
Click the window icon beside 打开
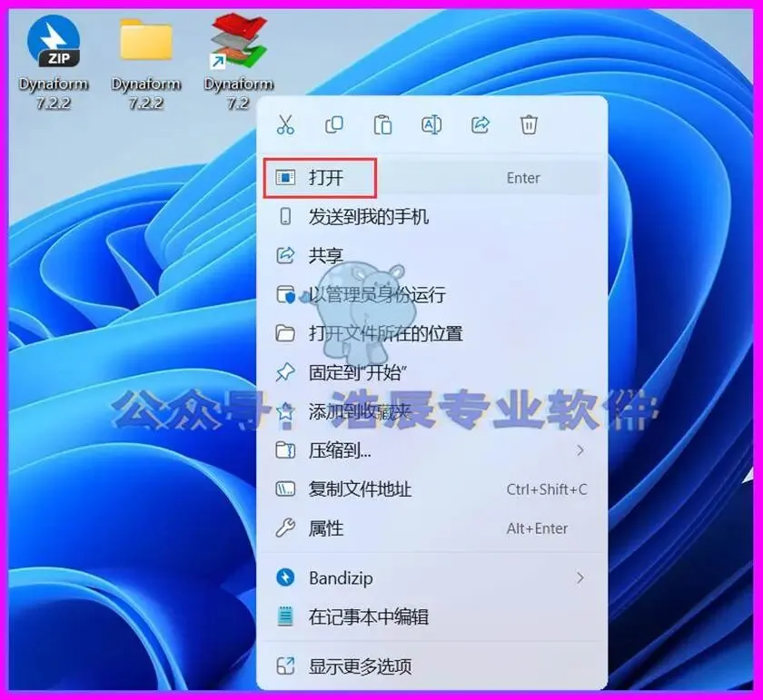pos(285,178)
